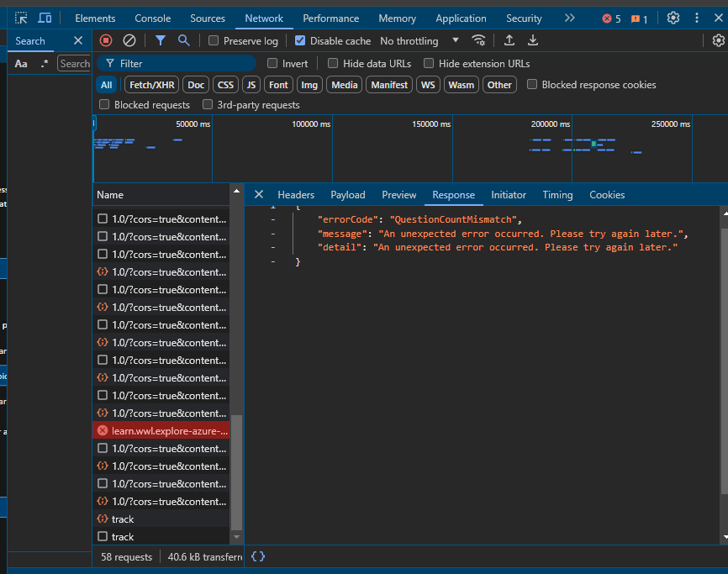728x574 pixels.
Task: Filter by Media type
Action: 344,85
